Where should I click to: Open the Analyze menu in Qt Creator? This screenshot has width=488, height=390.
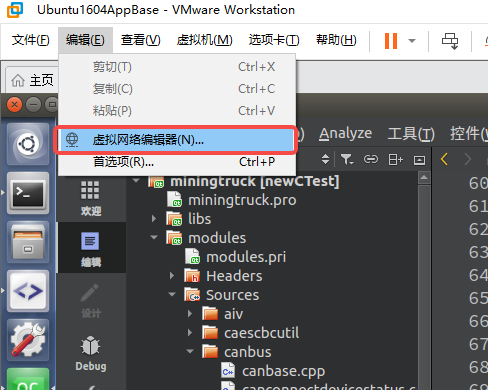pyautogui.click(x=345, y=133)
